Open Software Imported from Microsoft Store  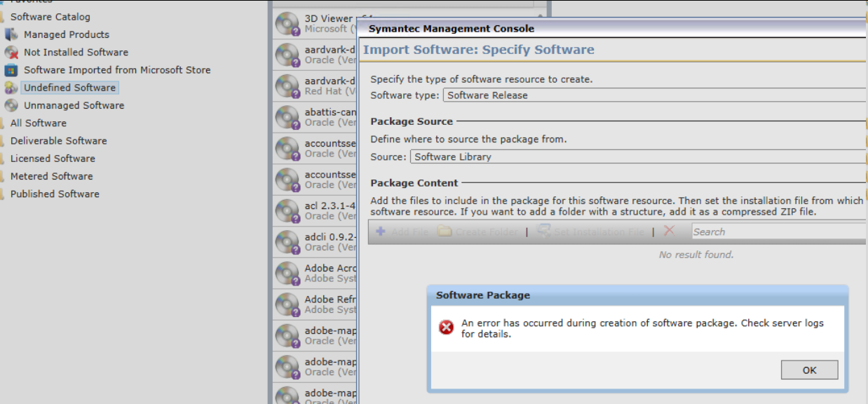116,70
